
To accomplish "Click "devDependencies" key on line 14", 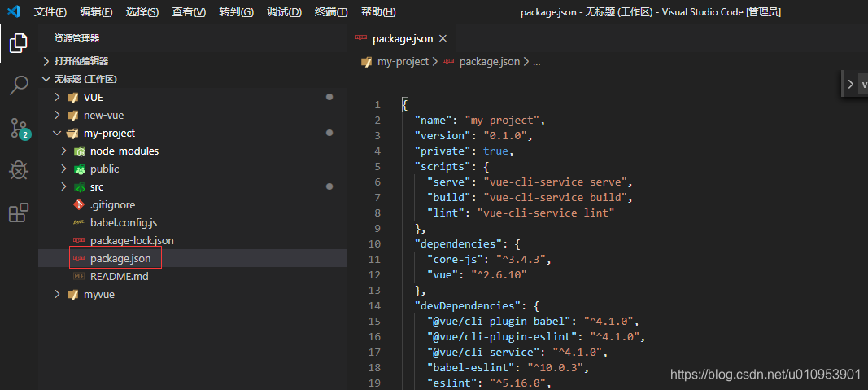I will pyautogui.click(x=466, y=306).
